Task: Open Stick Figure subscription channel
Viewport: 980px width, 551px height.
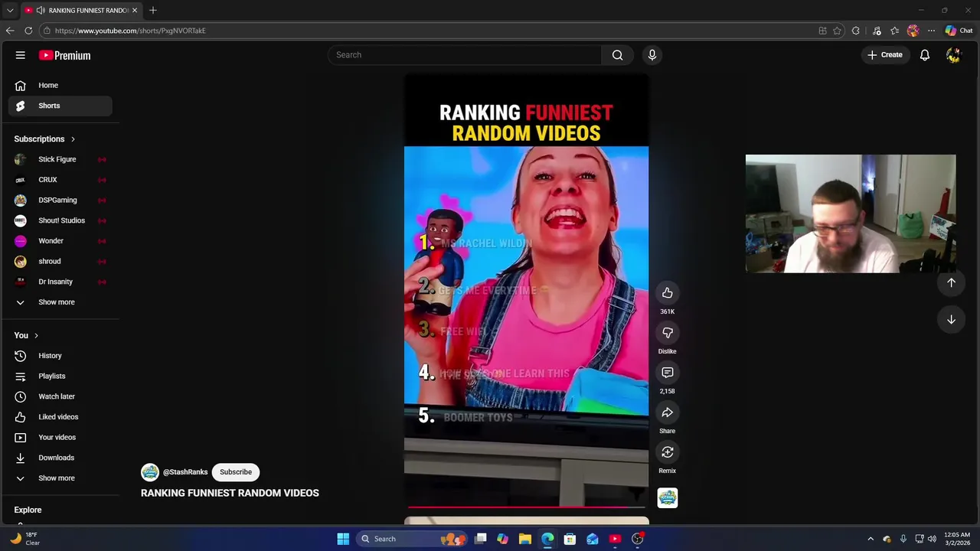Action: (x=60, y=159)
